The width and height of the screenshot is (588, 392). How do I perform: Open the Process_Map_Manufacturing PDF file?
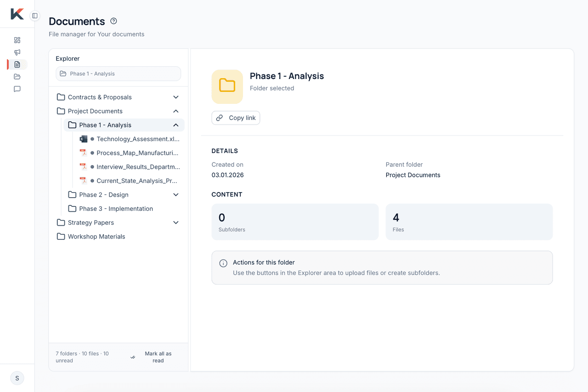click(x=137, y=153)
